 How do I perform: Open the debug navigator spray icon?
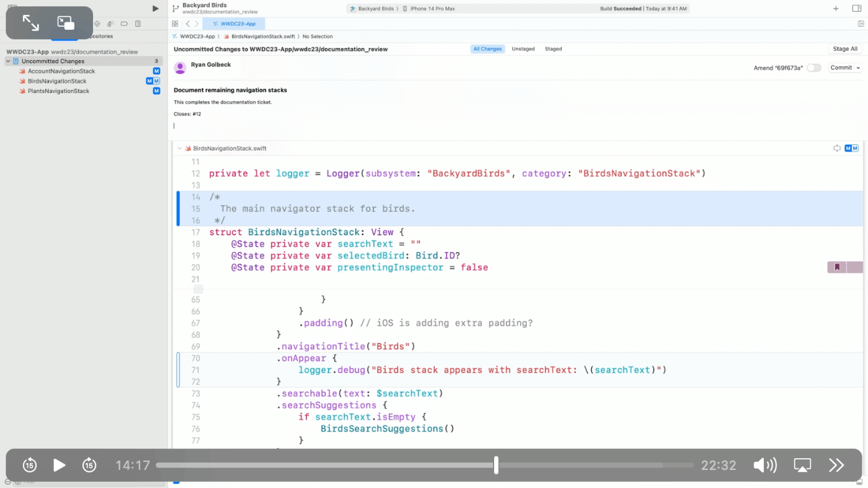point(110,24)
